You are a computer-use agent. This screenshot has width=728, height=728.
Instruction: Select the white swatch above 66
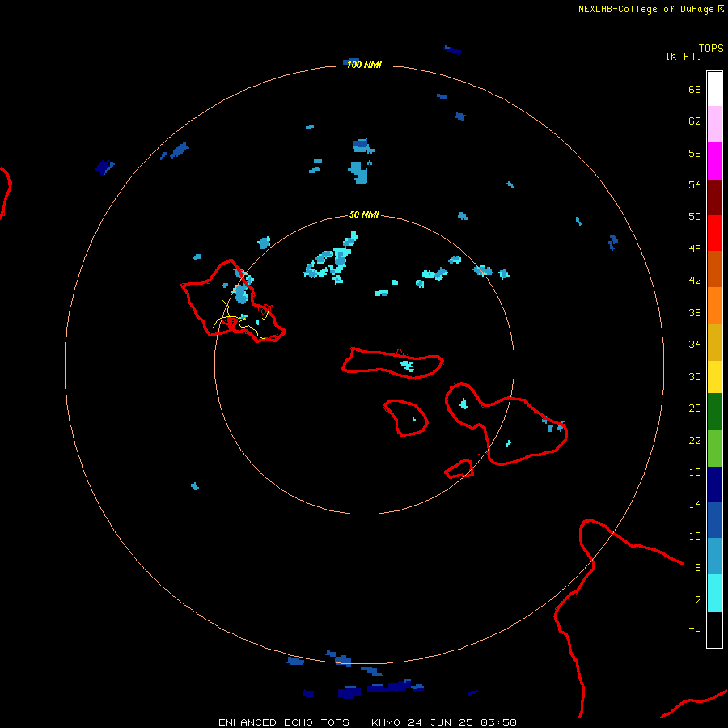(x=714, y=89)
